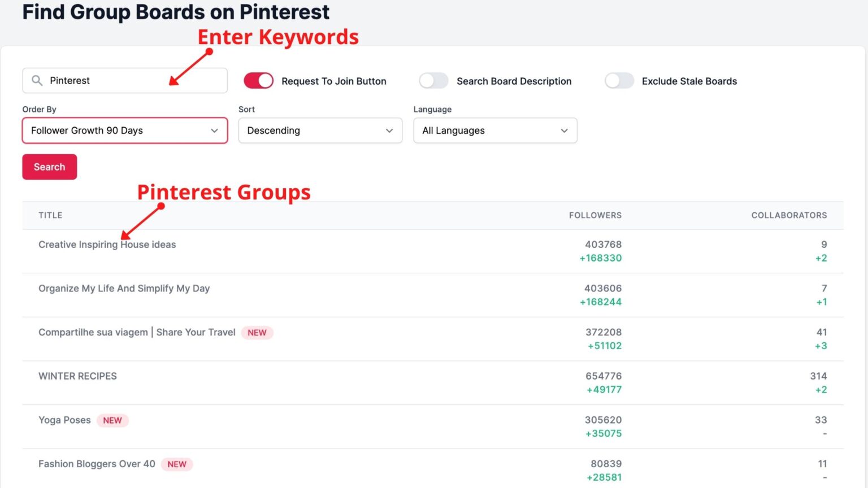The width and height of the screenshot is (868, 488).
Task: Turn on Exclude Stale Boards
Action: (619, 81)
